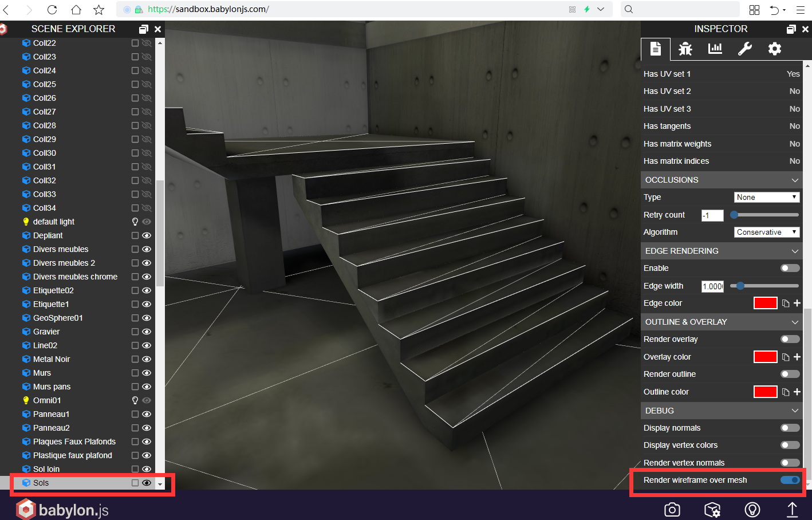Viewport: 812px width, 520px height.
Task: Open the Occlusions Type dropdown
Action: click(766, 197)
